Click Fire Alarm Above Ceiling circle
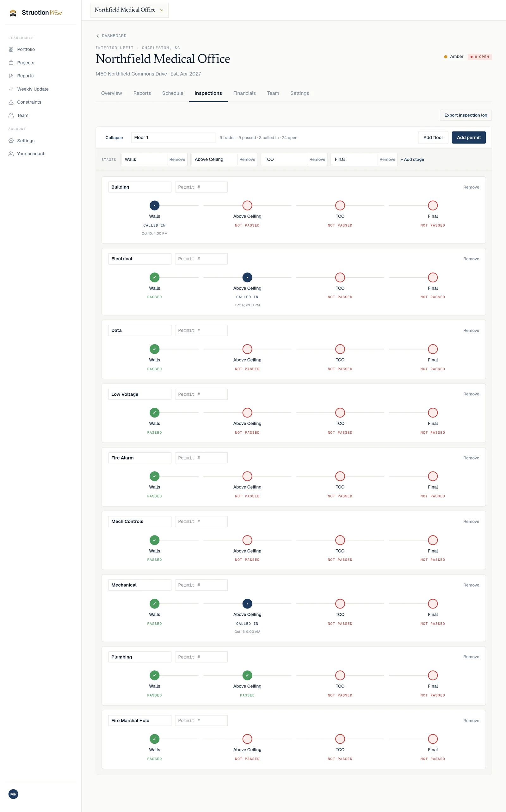This screenshot has height=812, width=506. (x=247, y=476)
